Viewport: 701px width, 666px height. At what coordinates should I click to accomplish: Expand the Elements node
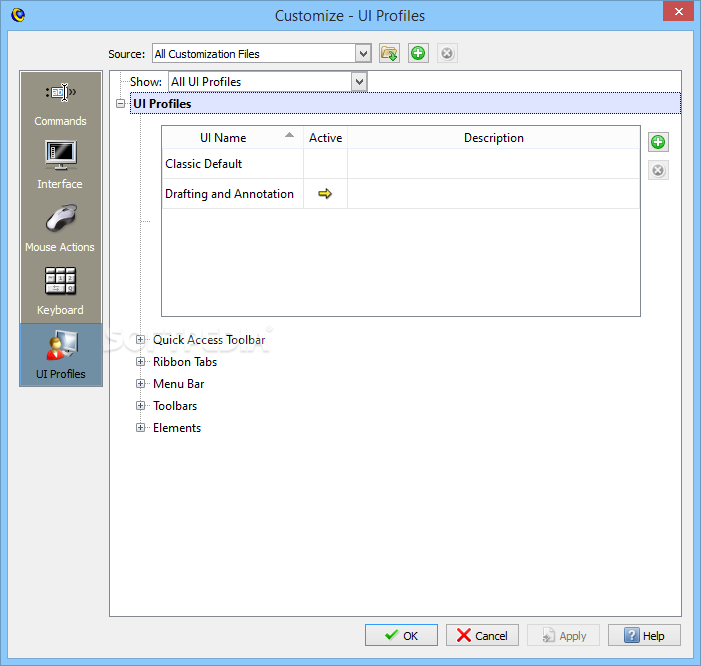140,428
